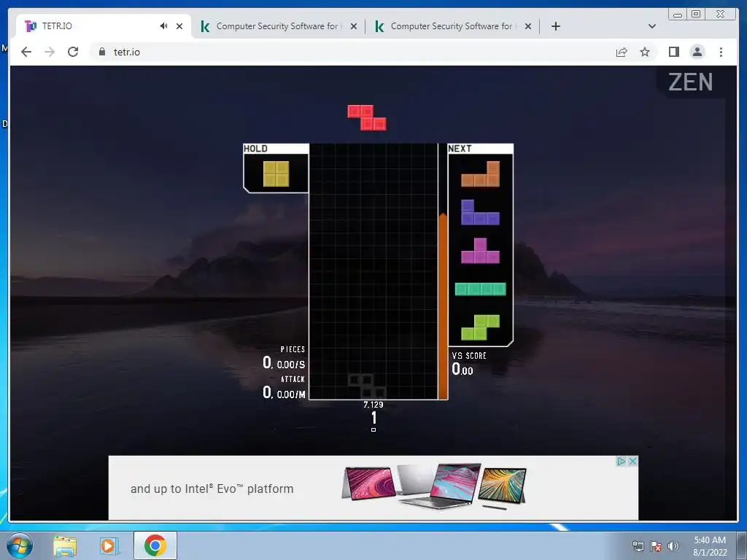Viewport: 747px width, 560px height.
Task: Click the 7,129 score value
Action: (x=373, y=405)
